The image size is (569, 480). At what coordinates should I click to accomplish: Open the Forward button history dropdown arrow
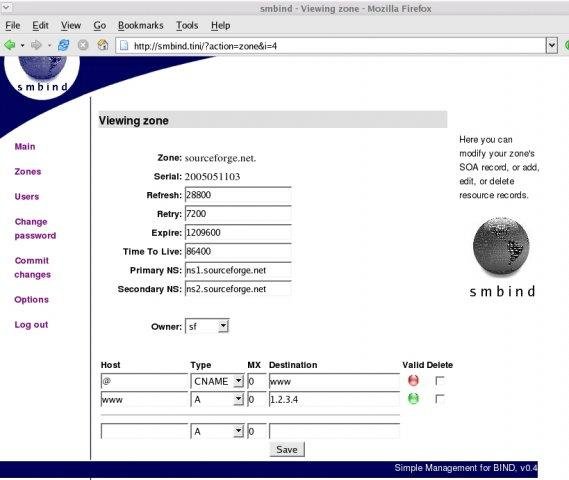tap(49, 46)
